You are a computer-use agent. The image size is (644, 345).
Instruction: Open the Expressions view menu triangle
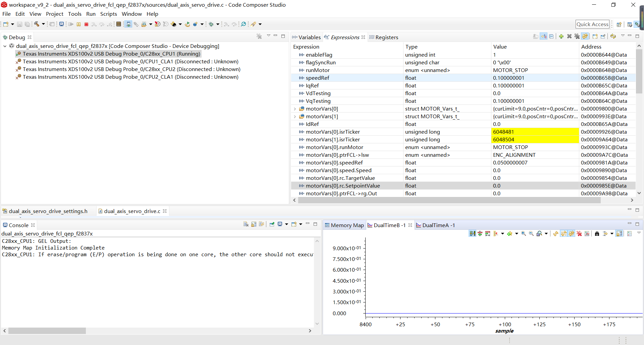point(623,36)
